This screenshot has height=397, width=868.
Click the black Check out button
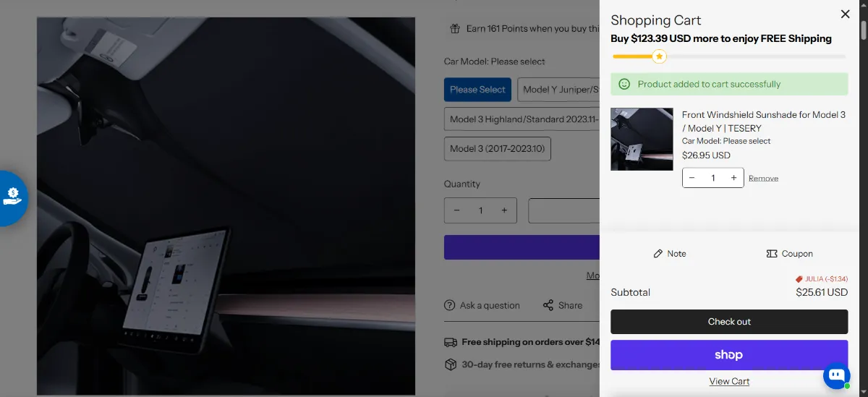(x=729, y=322)
